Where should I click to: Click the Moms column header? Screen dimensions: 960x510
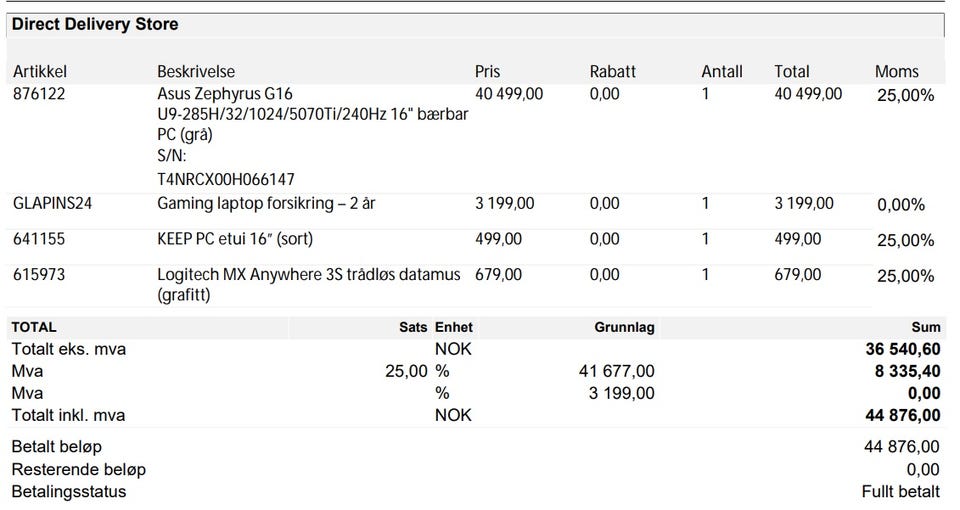click(896, 71)
